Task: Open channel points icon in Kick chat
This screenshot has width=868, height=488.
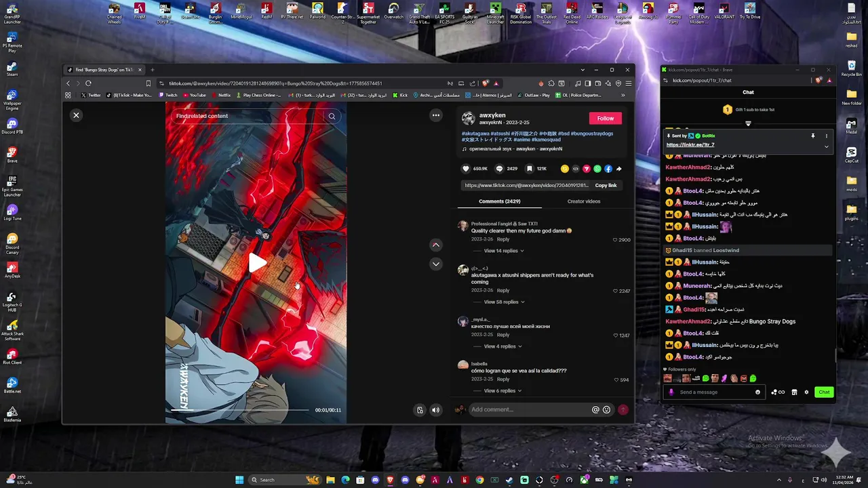Action: (x=778, y=392)
